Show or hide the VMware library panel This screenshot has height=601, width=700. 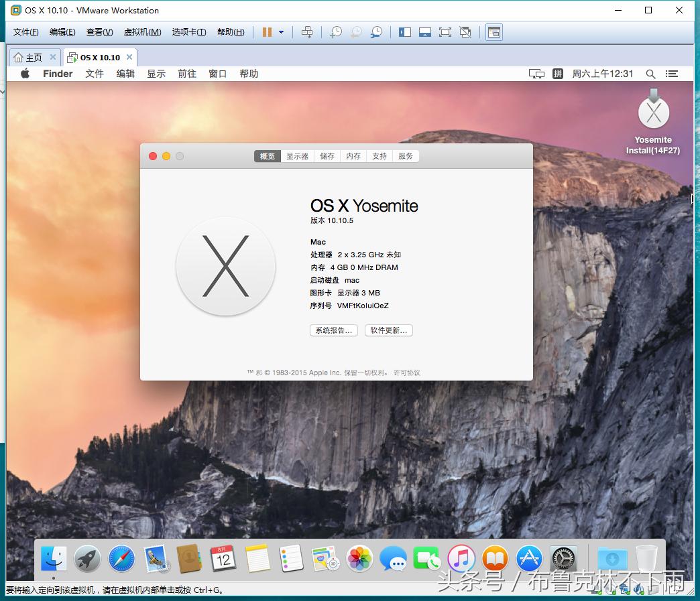(404, 31)
